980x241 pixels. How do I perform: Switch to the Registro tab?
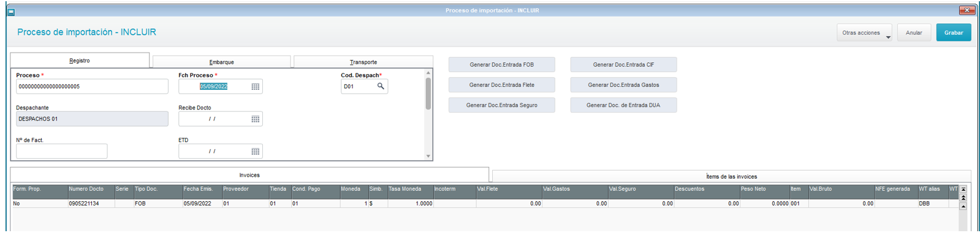pos(80,61)
